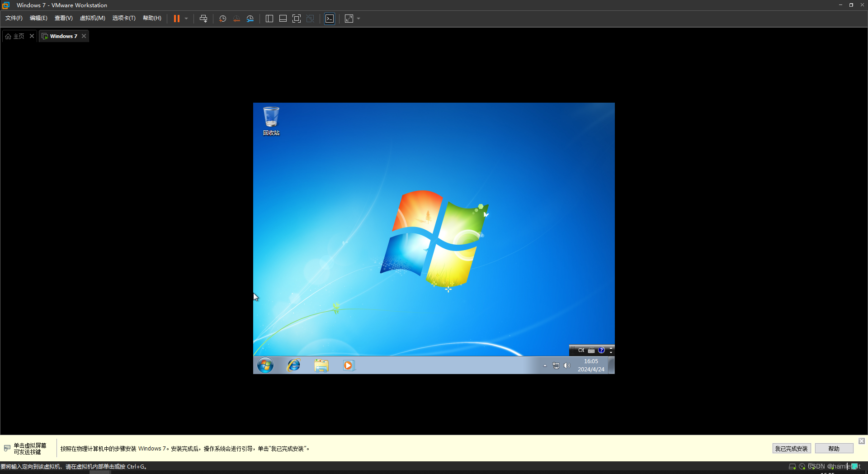The width and height of the screenshot is (868, 474).
Task: Open the 选项卡(T) menu
Action: pyautogui.click(x=124, y=18)
